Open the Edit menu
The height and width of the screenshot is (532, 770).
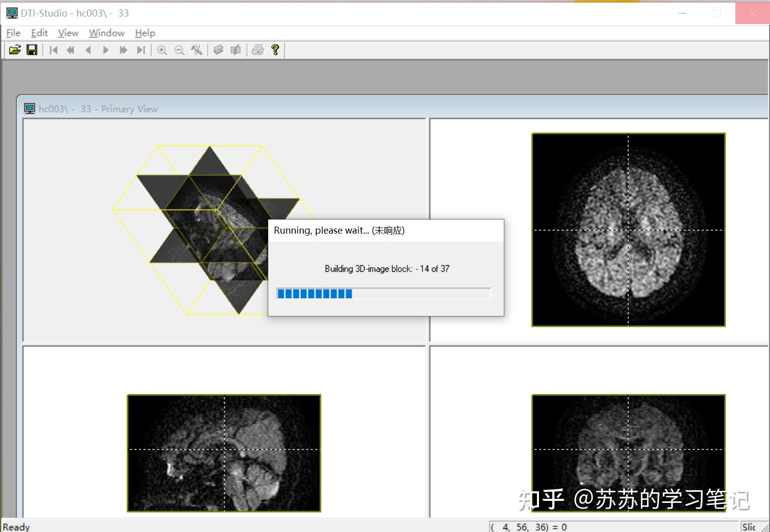[x=39, y=33]
